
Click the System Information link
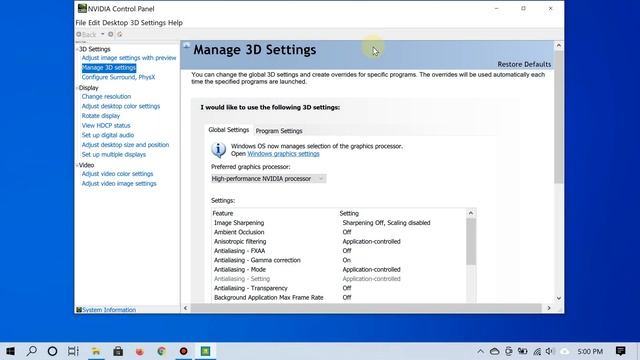[x=109, y=310]
